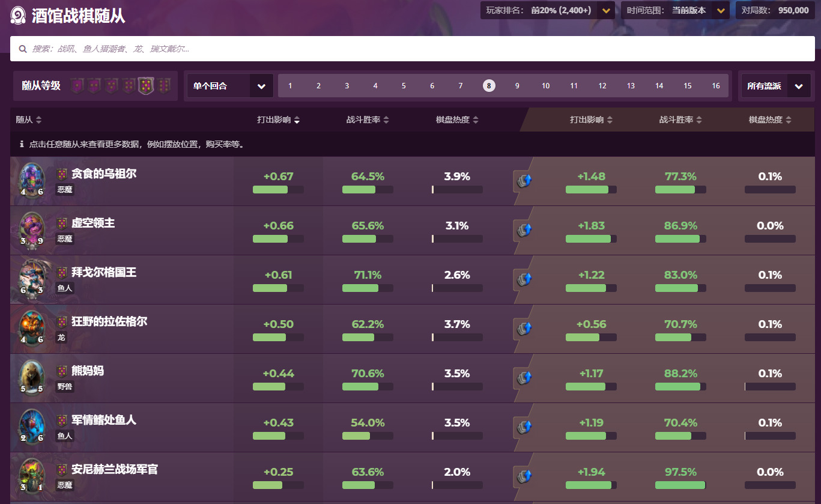Viewport: 821px width, 504px height.
Task: Click the 虚空领主 minion portrait
Action: tap(32, 230)
